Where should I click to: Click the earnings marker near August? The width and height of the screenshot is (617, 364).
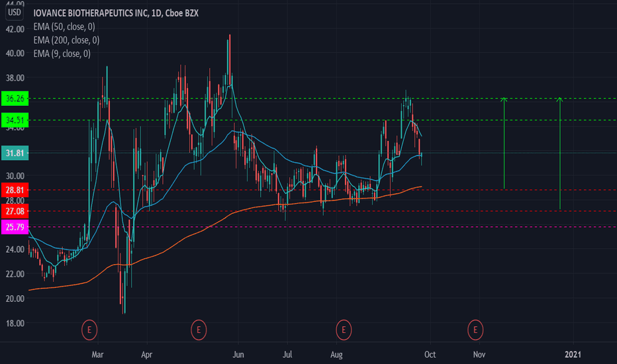(x=344, y=330)
